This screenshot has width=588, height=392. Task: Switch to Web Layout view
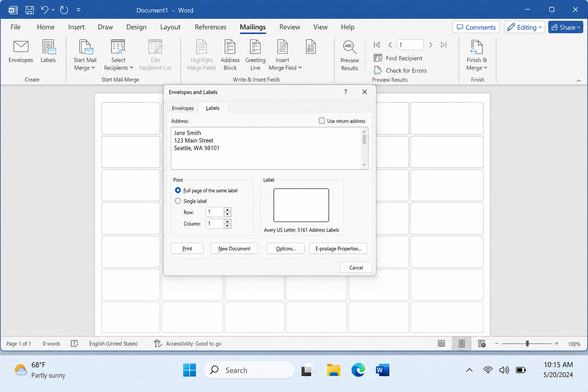(482, 344)
